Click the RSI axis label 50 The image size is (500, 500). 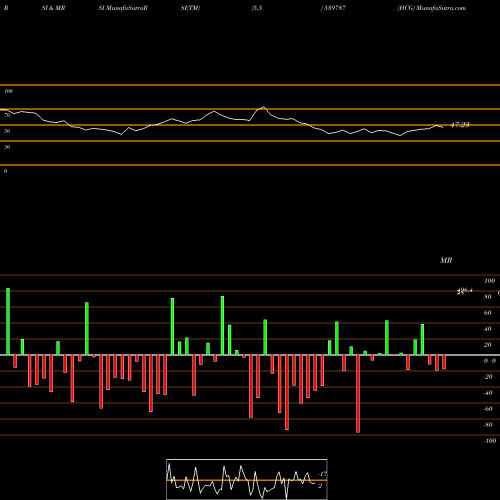(7, 131)
